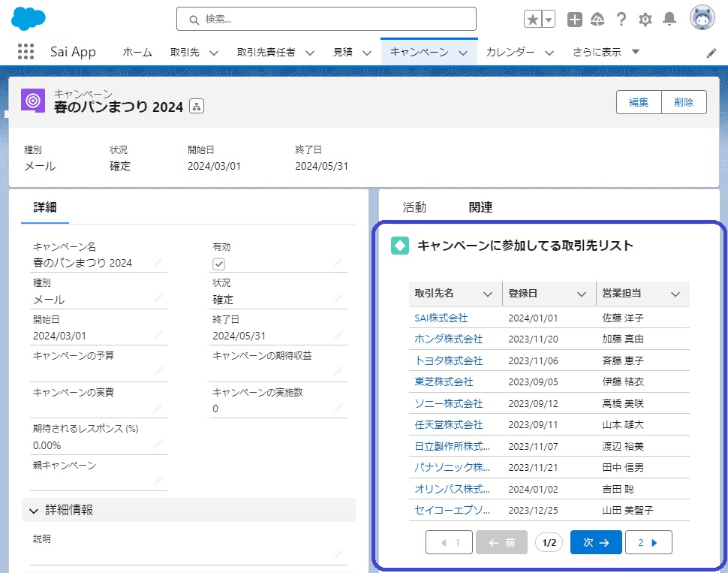Screen dimensions: 728x573
Task: Click the 1/2 page indicator
Action: pos(549,542)
